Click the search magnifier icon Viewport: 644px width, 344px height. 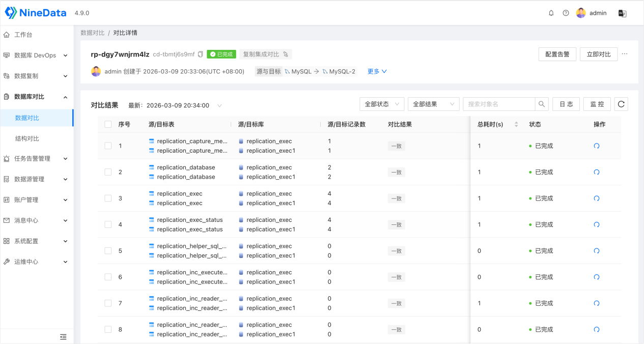(x=542, y=104)
